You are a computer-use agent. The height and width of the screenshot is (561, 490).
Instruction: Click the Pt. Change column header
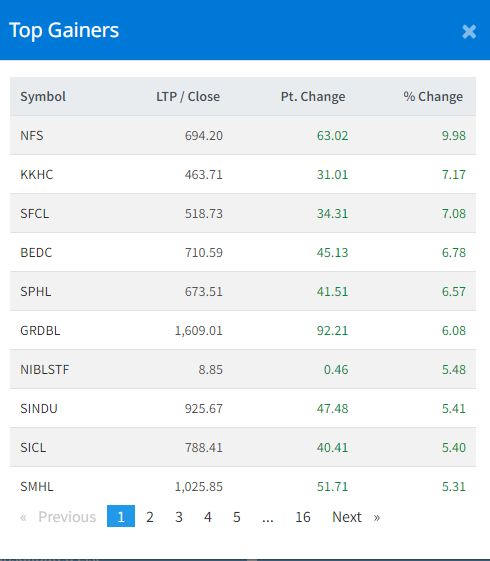click(313, 97)
